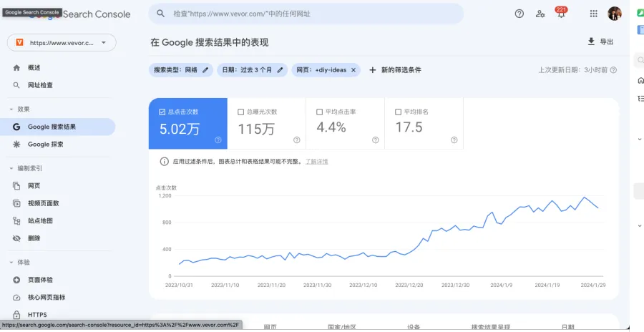Open the Google apps grid icon
The width and height of the screenshot is (644, 332).
click(x=593, y=14)
